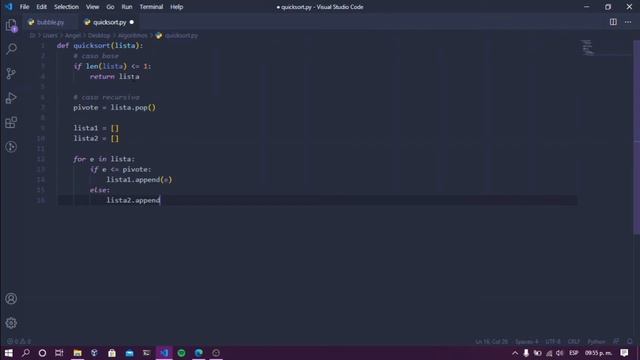Open Spotify from the taskbar
The height and width of the screenshot is (360, 640).
point(182,353)
